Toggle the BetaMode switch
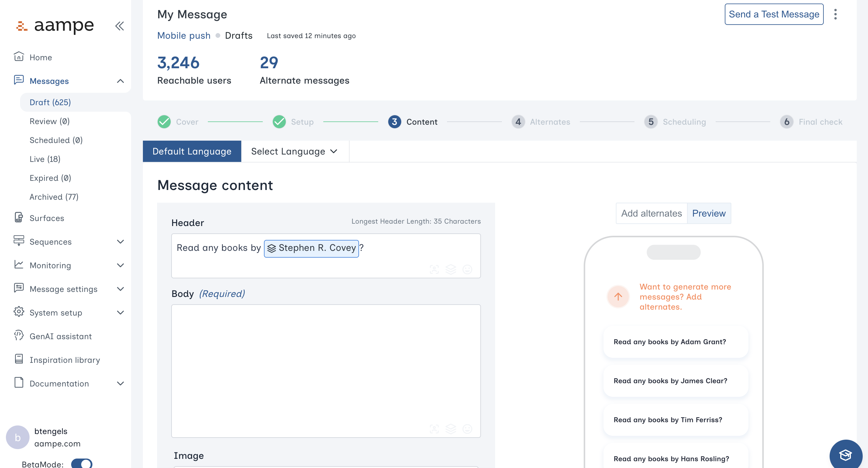The height and width of the screenshot is (468, 868). (82, 464)
